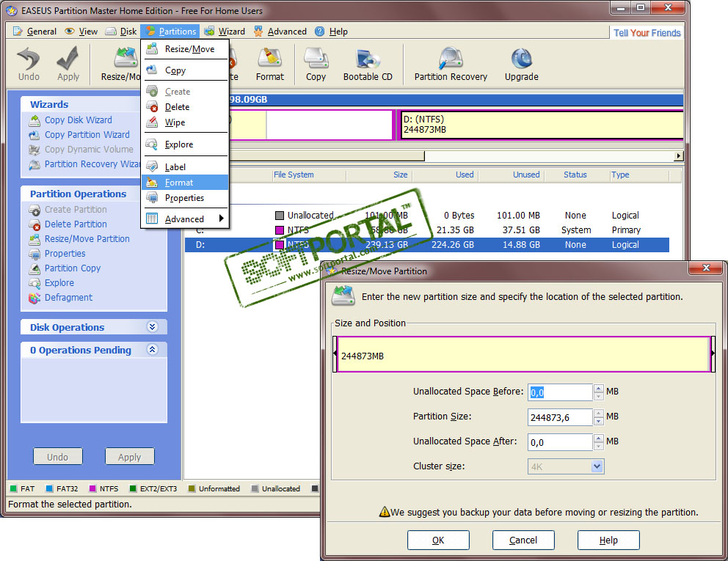Open the Bootable CD tool
728x561 pixels.
(368, 65)
